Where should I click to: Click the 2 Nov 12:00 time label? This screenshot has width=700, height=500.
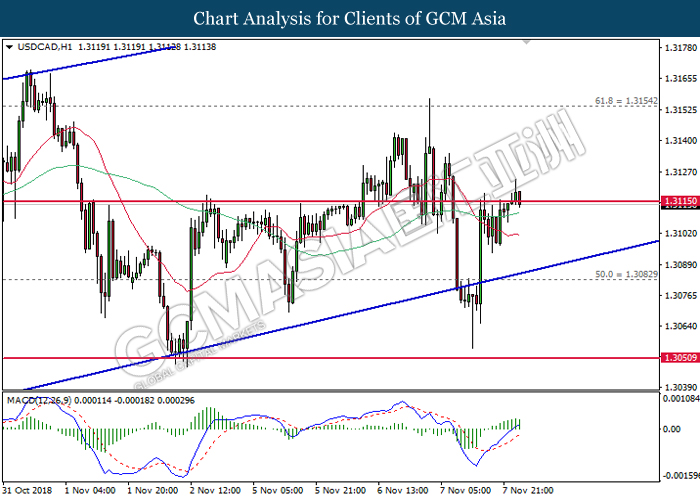click(215, 490)
